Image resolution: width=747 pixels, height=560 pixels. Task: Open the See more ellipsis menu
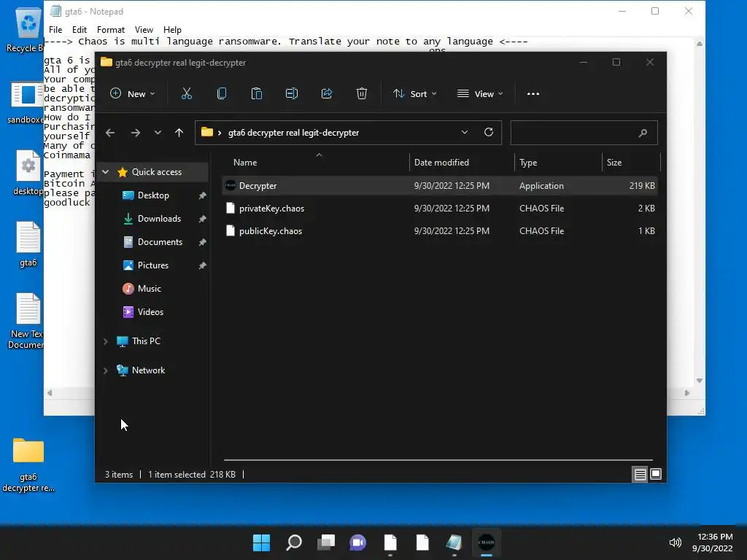pyautogui.click(x=533, y=94)
